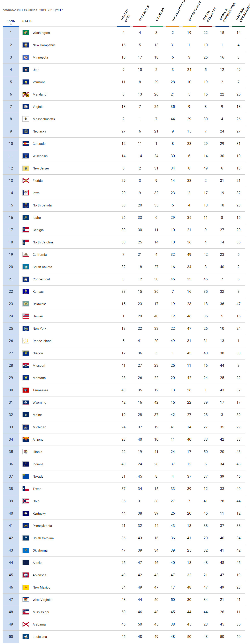Click the STATE column header
This screenshot has width=250, height=644.
[x=27, y=21]
